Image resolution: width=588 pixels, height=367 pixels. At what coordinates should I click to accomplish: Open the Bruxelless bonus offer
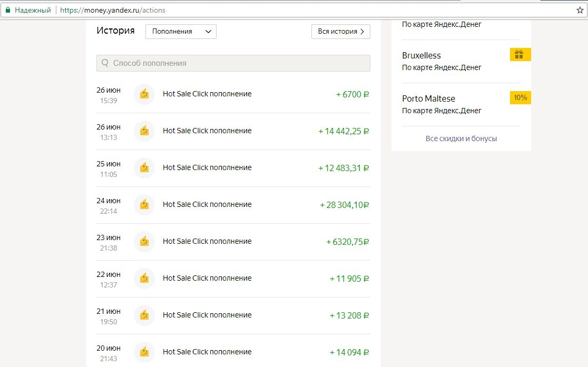pyautogui.click(x=422, y=55)
